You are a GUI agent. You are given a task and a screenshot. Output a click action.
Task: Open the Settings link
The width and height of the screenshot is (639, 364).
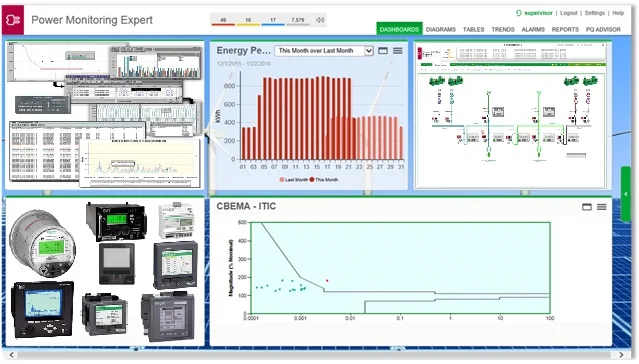(595, 13)
